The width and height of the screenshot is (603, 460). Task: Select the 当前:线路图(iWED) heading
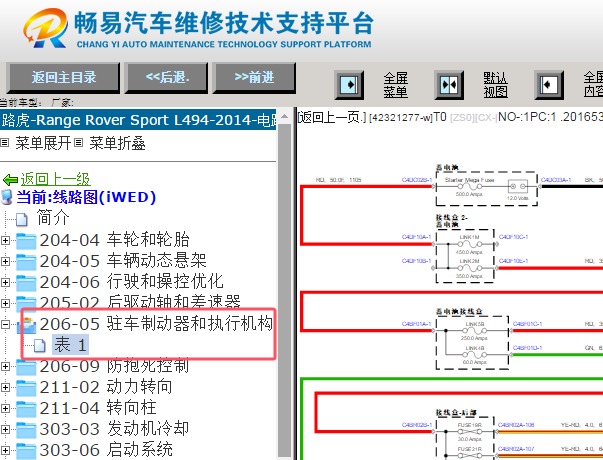click(x=86, y=197)
